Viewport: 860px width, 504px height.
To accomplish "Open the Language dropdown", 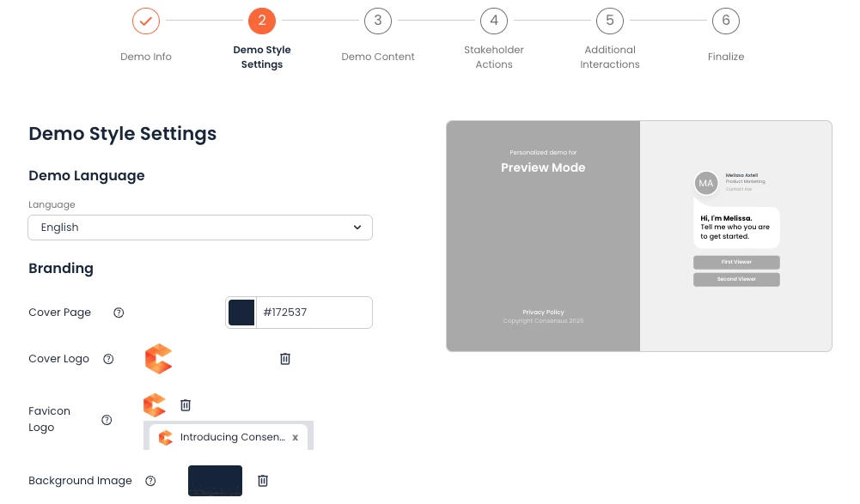I will click(200, 228).
